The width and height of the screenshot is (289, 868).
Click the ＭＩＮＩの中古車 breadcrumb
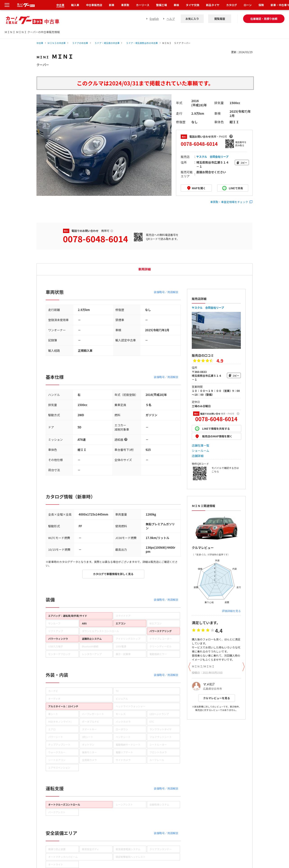click(x=56, y=43)
